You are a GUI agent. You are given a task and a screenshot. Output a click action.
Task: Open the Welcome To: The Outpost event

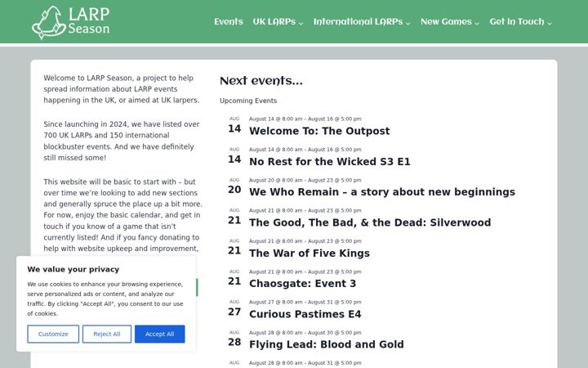319,131
